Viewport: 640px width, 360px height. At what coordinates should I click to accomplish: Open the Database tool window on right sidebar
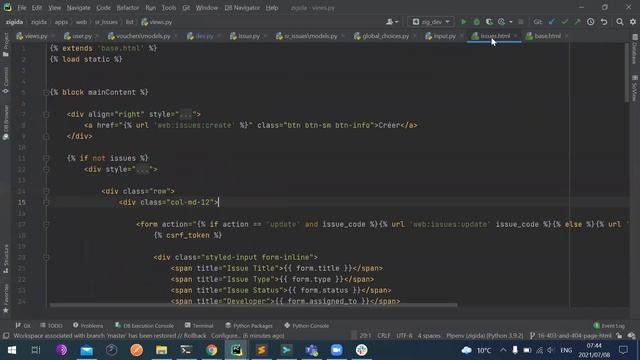pyautogui.click(x=635, y=49)
